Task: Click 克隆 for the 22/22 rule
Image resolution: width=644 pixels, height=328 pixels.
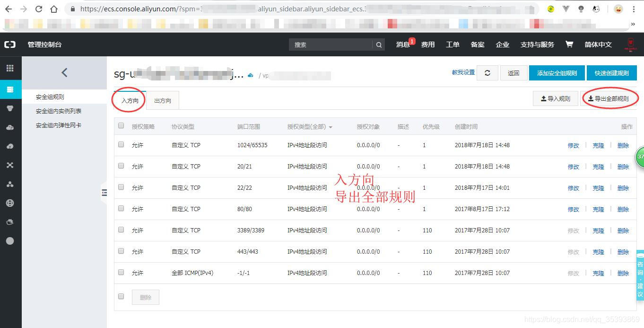Action: pyautogui.click(x=598, y=188)
